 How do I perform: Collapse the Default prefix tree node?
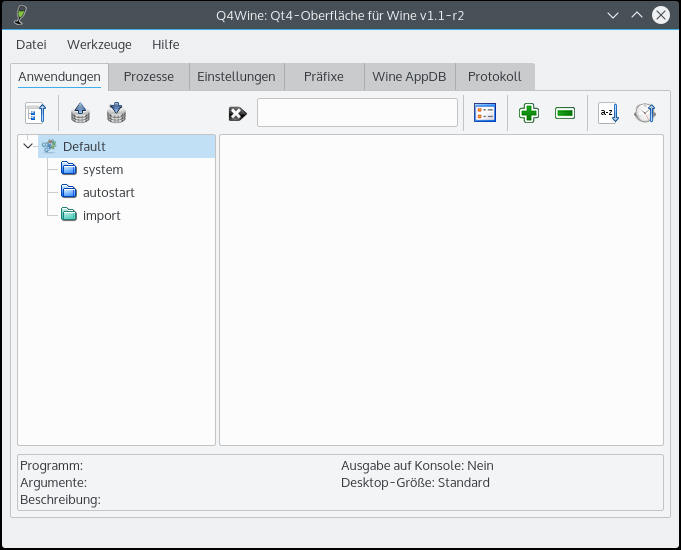click(x=28, y=146)
